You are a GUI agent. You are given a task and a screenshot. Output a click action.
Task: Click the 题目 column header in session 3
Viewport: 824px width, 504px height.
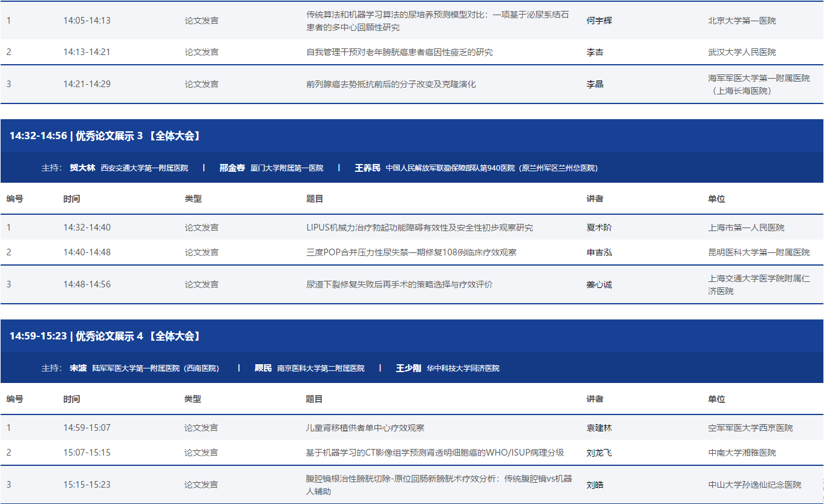(315, 198)
